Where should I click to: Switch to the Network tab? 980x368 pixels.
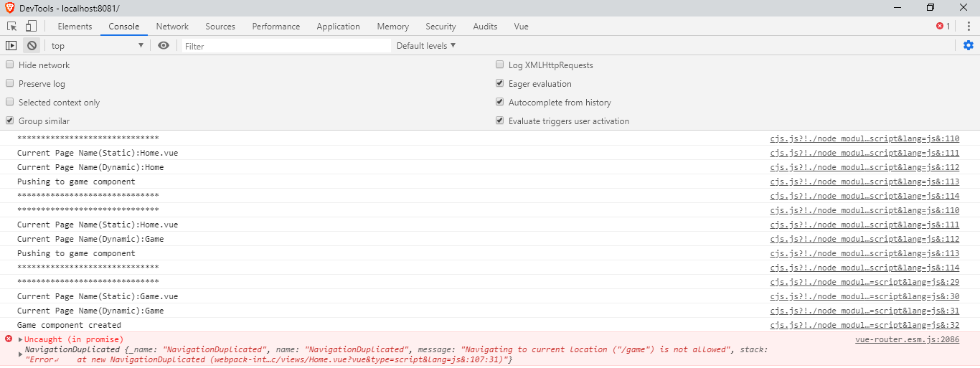[172, 27]
